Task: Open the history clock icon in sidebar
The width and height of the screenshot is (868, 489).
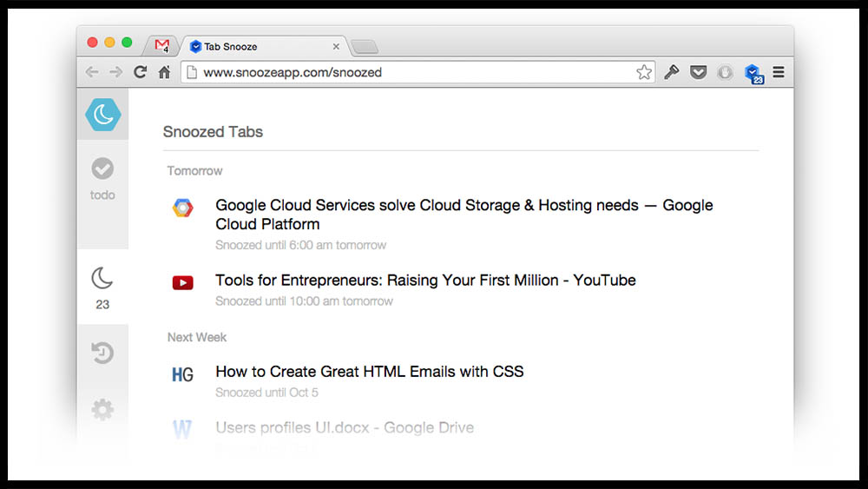Action: [x=102, y=353]
